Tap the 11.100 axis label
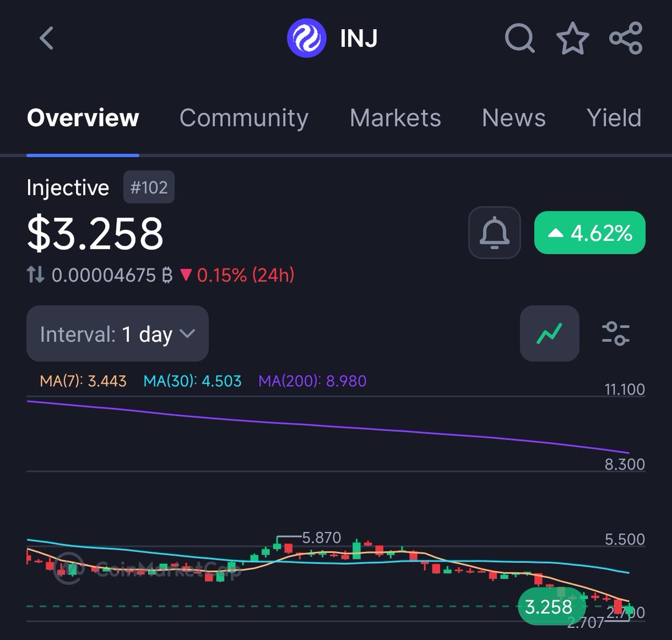The height and width of the screenshot is (640, 672). point(624,389)
